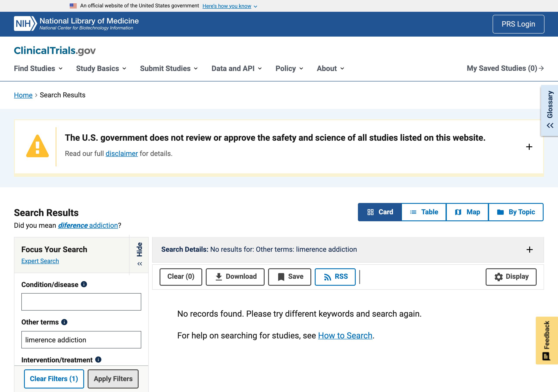The image size is (558, 392).
Task: Open How to Search link
Action: pos(345,335)
